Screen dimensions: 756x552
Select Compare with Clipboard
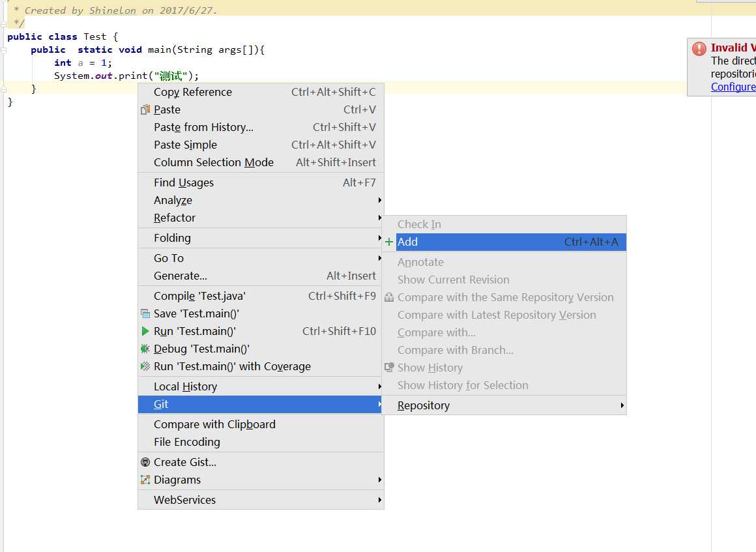[214, 424]
